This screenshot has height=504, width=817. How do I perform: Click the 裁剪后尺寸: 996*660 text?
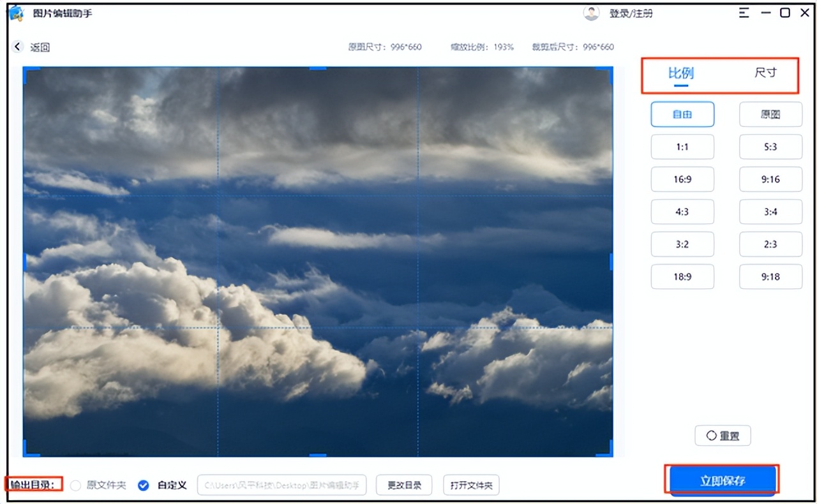pos(573,47)
